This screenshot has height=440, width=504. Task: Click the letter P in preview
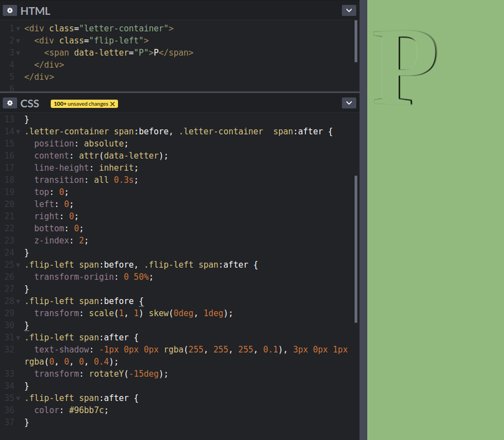click(x=405, y=67)
